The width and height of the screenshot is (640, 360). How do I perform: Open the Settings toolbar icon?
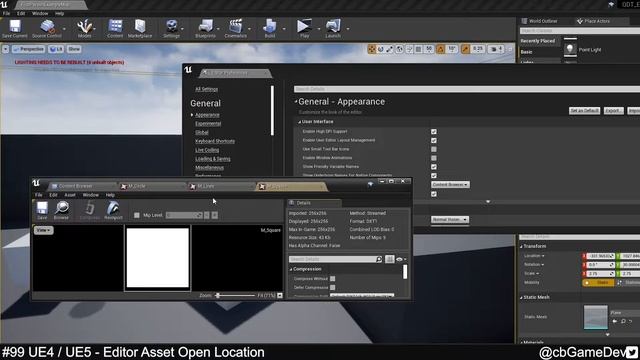(172, 29)
